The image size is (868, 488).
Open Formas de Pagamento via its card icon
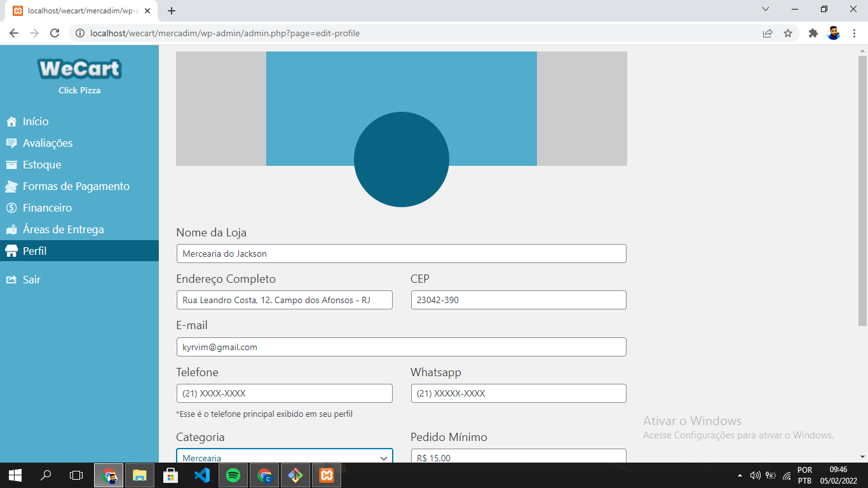click(x=10, y=186)
